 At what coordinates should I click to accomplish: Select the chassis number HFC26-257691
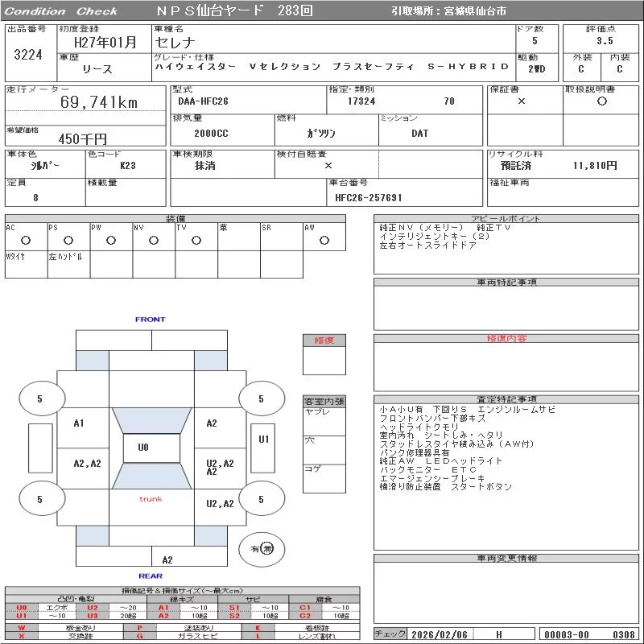point(369,198)
